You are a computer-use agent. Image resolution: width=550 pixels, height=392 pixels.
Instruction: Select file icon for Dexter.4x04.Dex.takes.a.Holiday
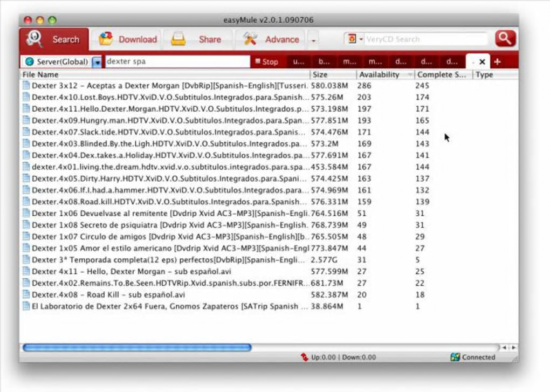[26, 155]
